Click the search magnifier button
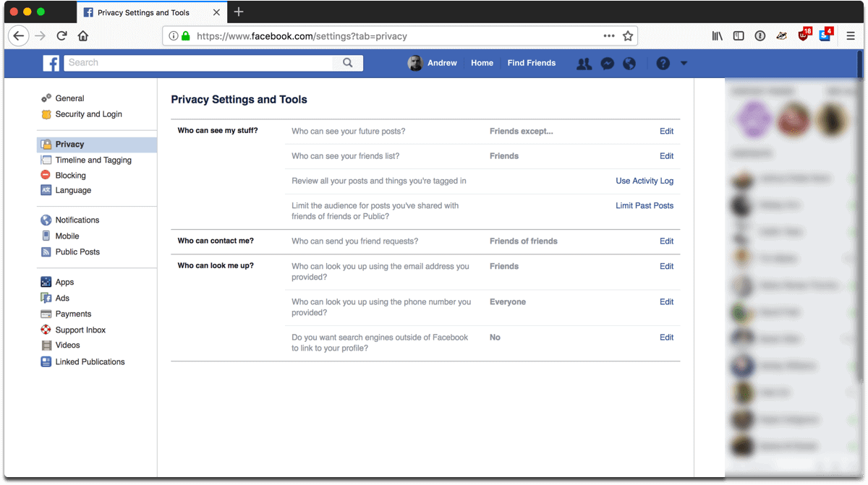The image size is (868, 485). click(x=348, y=63)
